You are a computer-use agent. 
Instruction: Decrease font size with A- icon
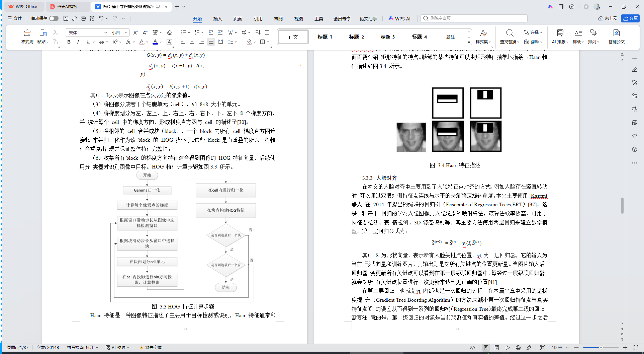pyautogui.click(x=145, y=32)
